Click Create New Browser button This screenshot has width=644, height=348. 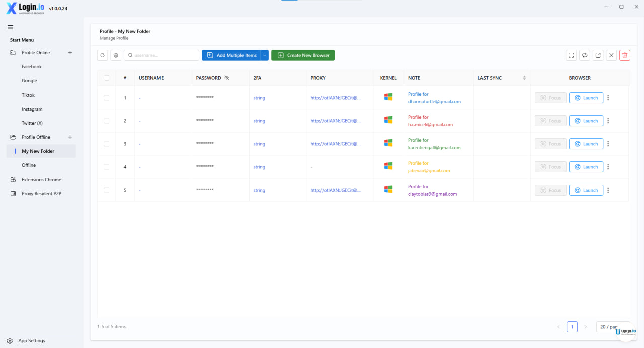tap(303, 55)
